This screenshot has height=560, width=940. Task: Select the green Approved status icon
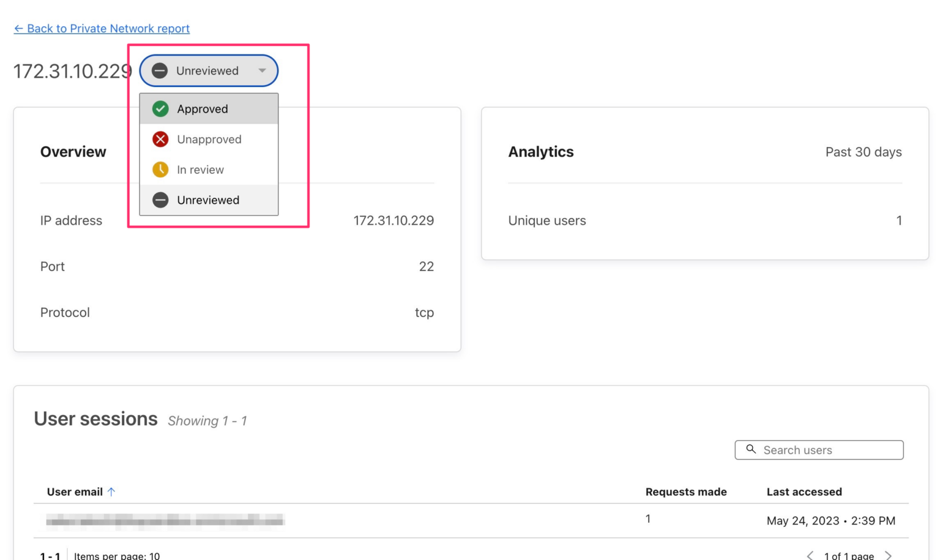coord(160,108)
